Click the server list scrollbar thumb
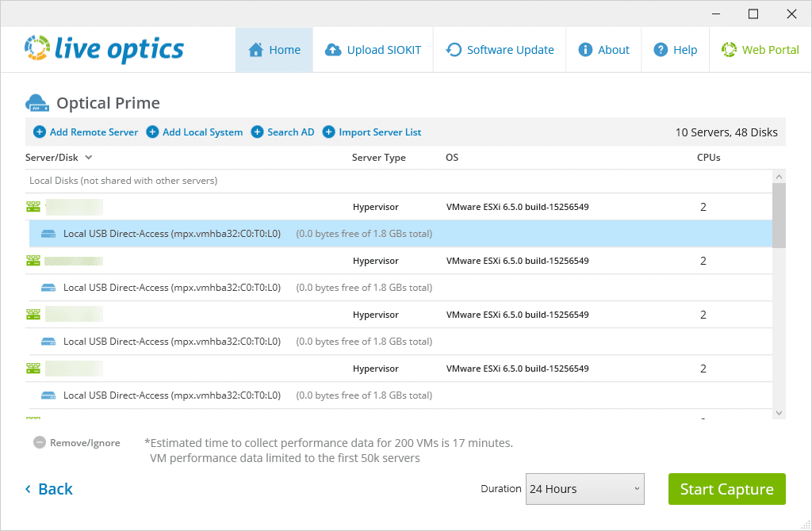The height and width of the screenshot is (531, 812). [x=779, y=216]
